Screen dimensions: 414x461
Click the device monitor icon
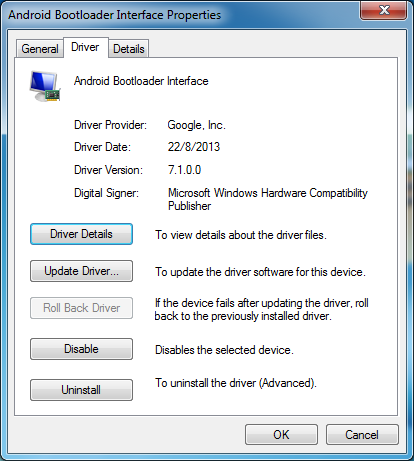click(x=45, y=86)
